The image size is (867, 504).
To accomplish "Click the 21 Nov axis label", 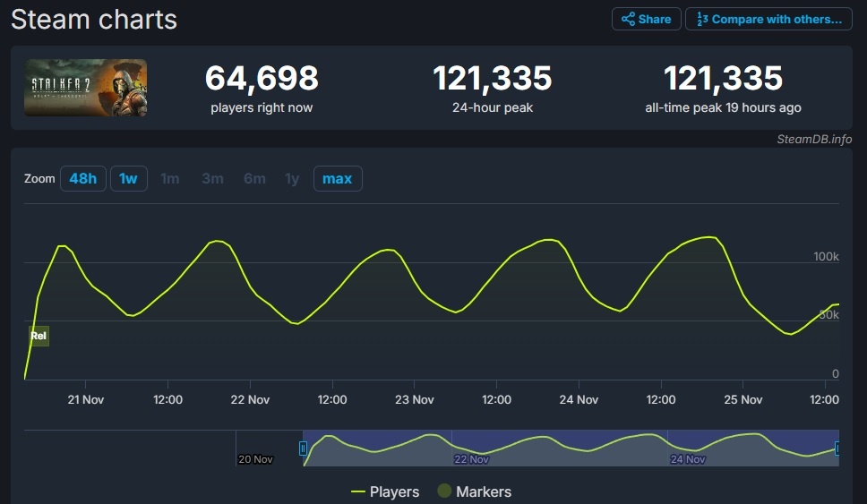I will (x=86, y=399).
